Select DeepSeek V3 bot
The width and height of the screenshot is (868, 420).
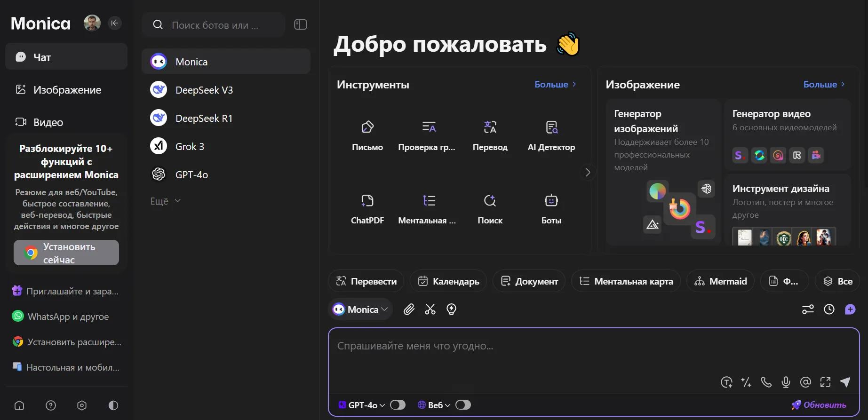226,89
